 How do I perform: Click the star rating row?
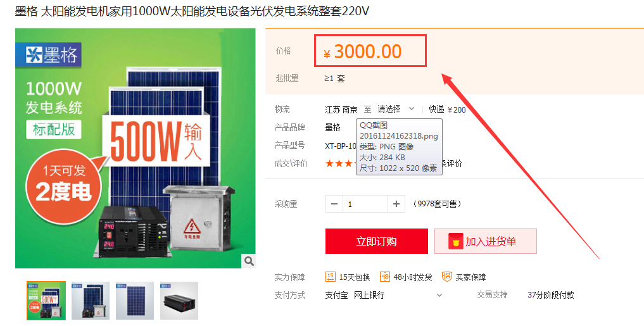click(341, 163)
